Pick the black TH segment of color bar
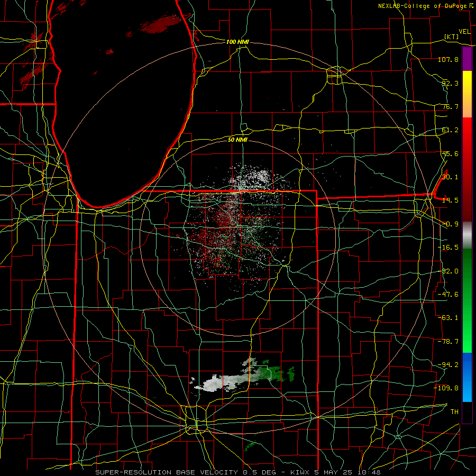This screenshot has width=476, height=476. [467, 412]
